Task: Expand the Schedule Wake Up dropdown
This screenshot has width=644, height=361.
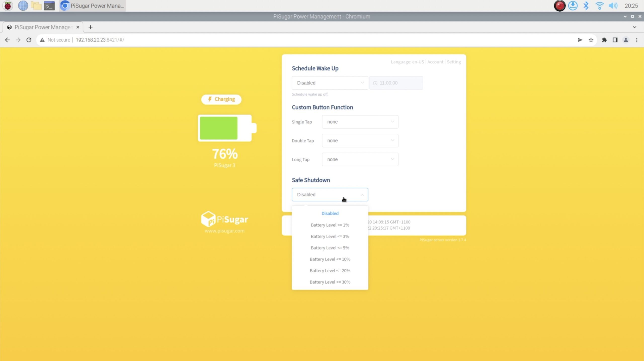Action: pos(330,83)
